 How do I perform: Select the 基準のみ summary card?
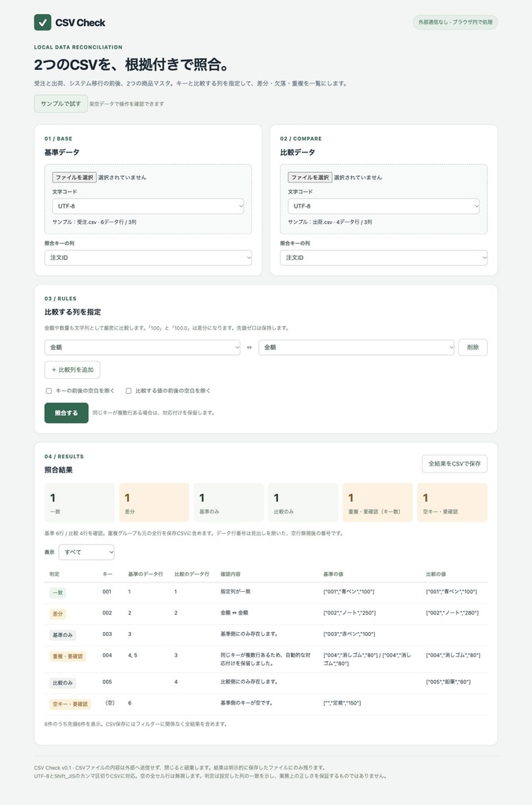(x=229, y=502)
